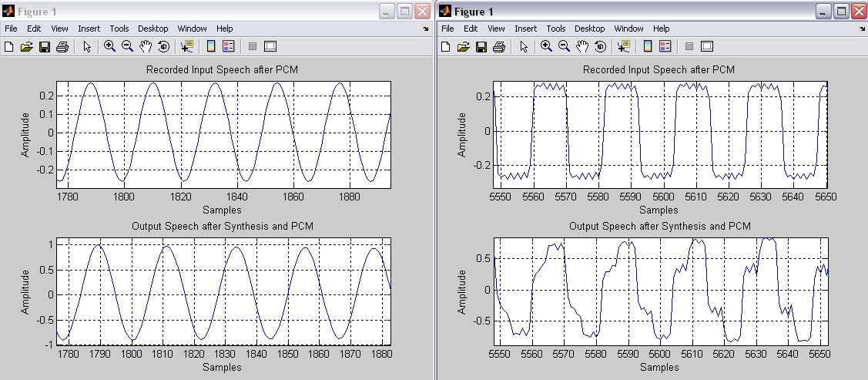Click left window's Output Speech after Synthesis title
The image size is (868, 380).
(x=223, y=227)
